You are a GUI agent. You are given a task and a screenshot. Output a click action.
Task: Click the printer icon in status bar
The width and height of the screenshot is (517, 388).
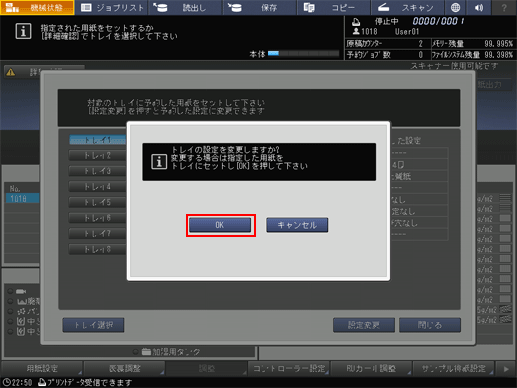click(x=42, y=382)
